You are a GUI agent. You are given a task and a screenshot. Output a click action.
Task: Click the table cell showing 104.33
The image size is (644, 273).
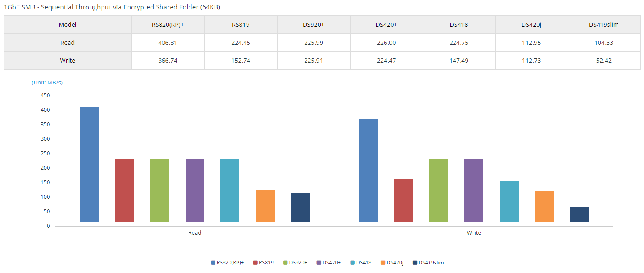pos(604,43)
